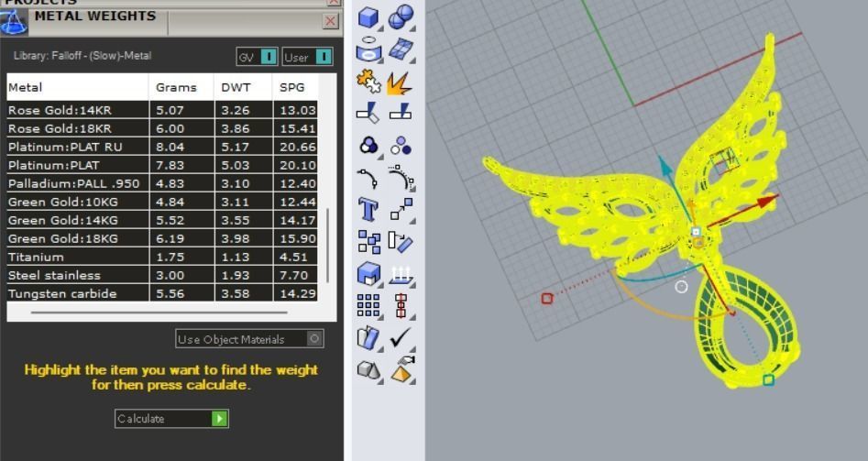868x461 pixels.
Task: Turn on curve edit points tool
Action: (367, 178)
